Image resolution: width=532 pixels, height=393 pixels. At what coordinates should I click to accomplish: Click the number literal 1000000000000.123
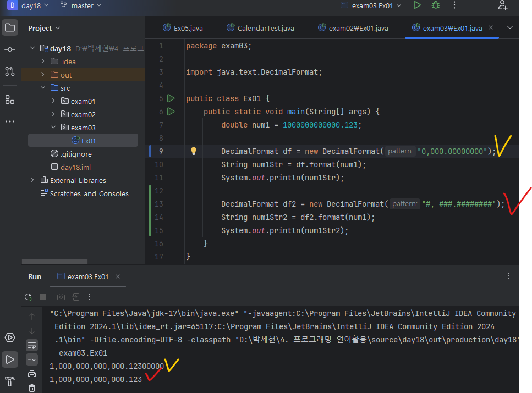pyautogui.click(x=320, y=125)
